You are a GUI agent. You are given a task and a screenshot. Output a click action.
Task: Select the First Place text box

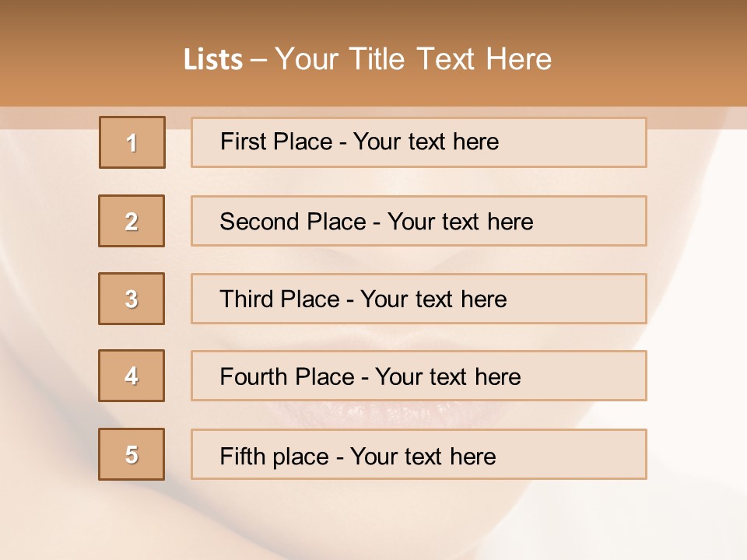pyautogui.click(x=419, y=142)
